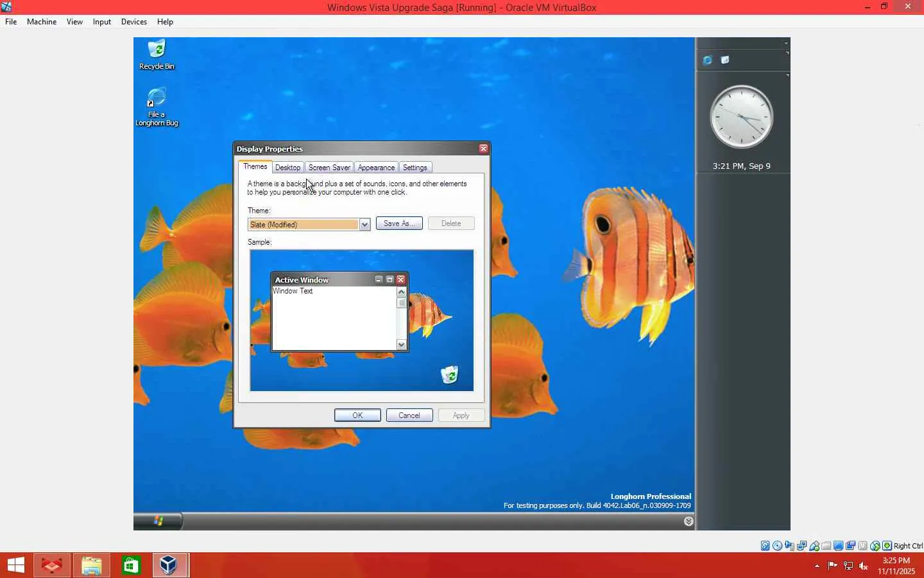Click the Save As button
Screen dimensions: 924x578
[399, 223]
